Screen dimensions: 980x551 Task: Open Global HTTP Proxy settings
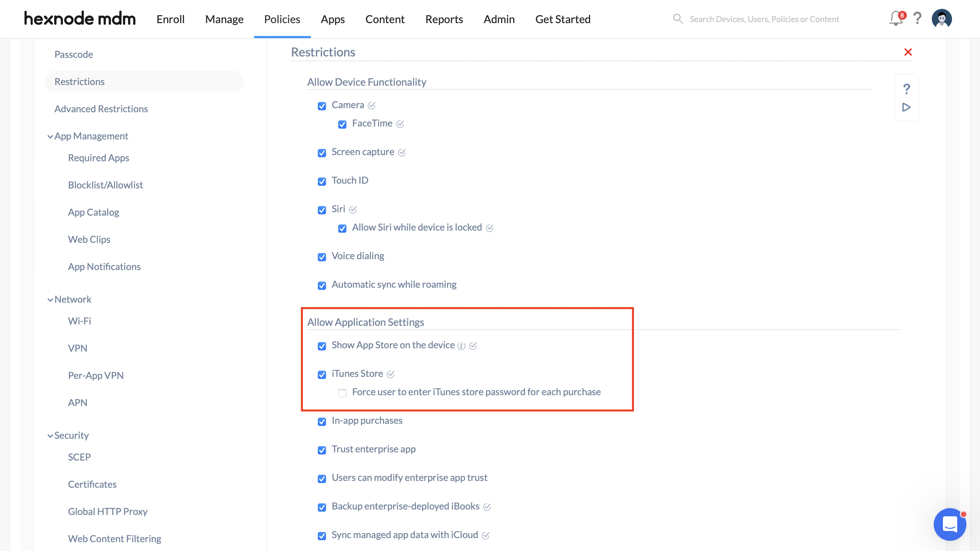[x=108, y=512]
